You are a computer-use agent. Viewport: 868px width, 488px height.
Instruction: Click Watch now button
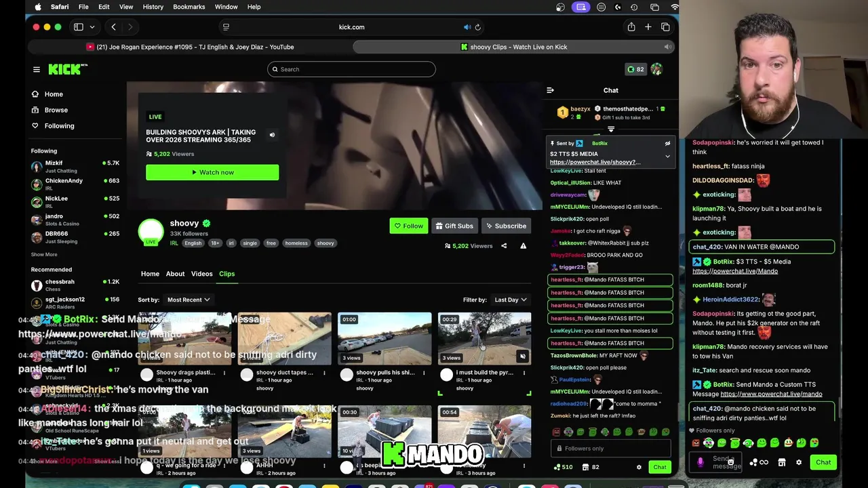(212, 172)
